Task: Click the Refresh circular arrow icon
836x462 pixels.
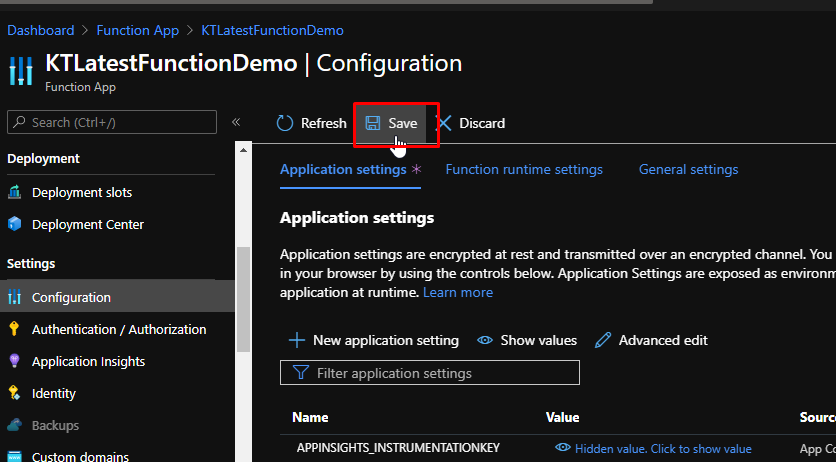Action: (x=285, y=123)
